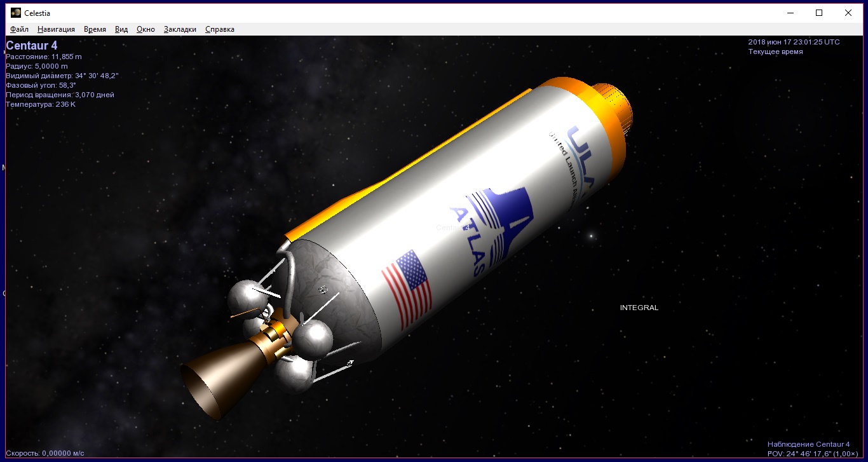Click the Фазовый угол: 58,3° line

[x=41, y=85]
